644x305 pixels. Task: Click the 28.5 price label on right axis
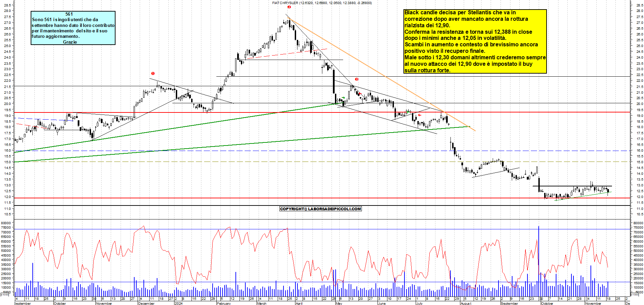click(639, 5)
